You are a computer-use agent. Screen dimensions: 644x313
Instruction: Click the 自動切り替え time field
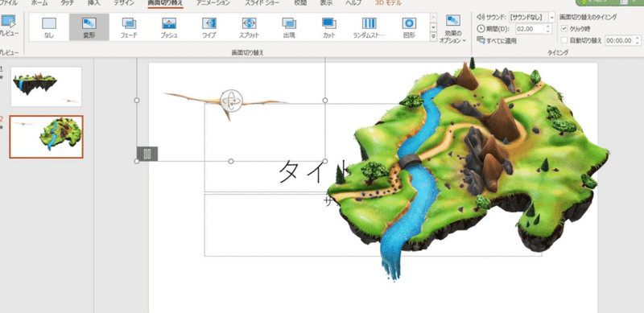(x=618, y=40)
